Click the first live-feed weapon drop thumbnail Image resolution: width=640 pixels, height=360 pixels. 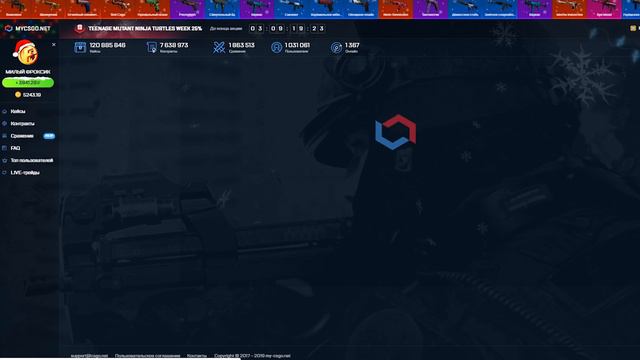coord(14,9)
